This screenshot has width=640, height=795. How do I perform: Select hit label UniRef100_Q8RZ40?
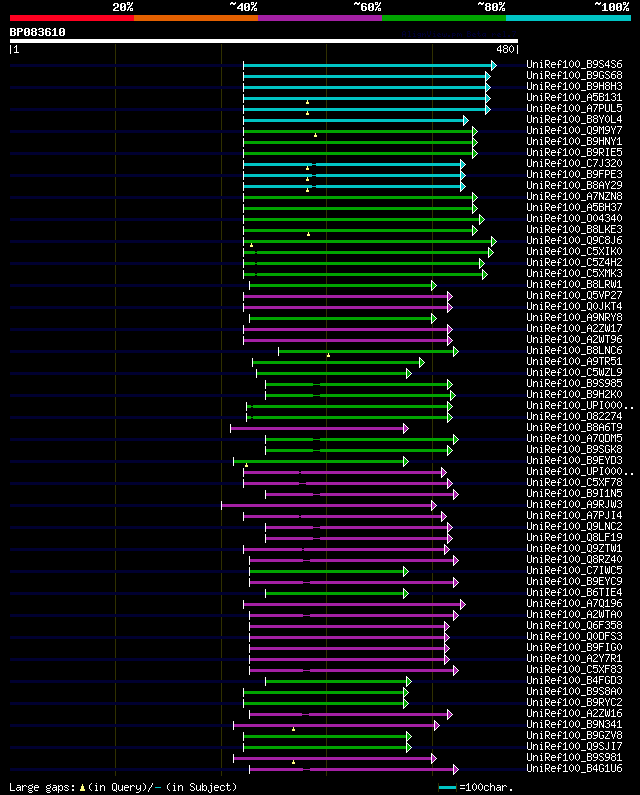coord(574,559)
